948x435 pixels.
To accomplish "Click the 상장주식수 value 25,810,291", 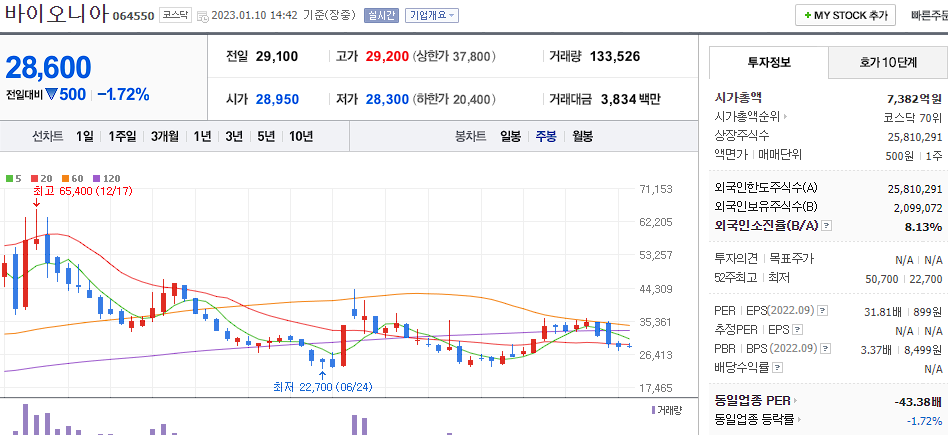I will pos(915,137).
